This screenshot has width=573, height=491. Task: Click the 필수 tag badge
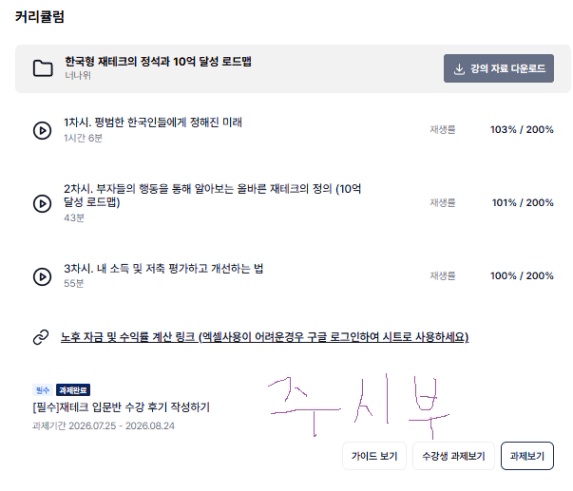coord(43,390)
